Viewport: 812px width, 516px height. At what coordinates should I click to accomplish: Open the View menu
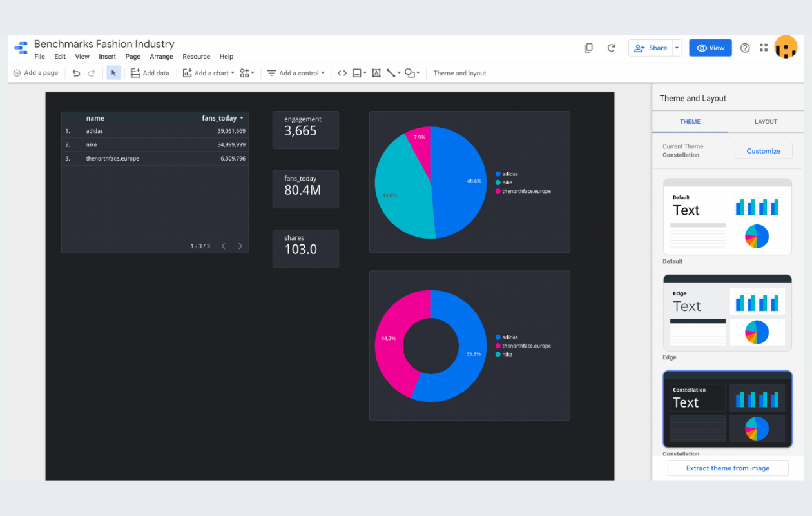click(x=82, y=57)
